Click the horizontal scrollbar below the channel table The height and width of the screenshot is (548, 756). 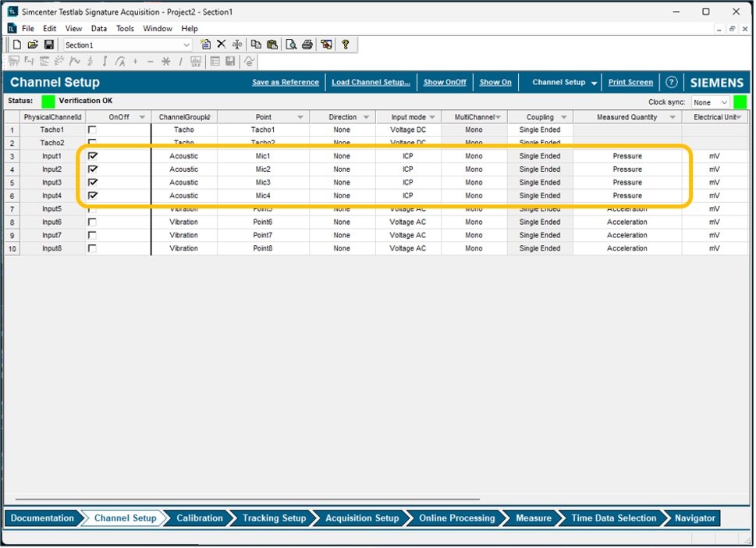click(247, 499)
